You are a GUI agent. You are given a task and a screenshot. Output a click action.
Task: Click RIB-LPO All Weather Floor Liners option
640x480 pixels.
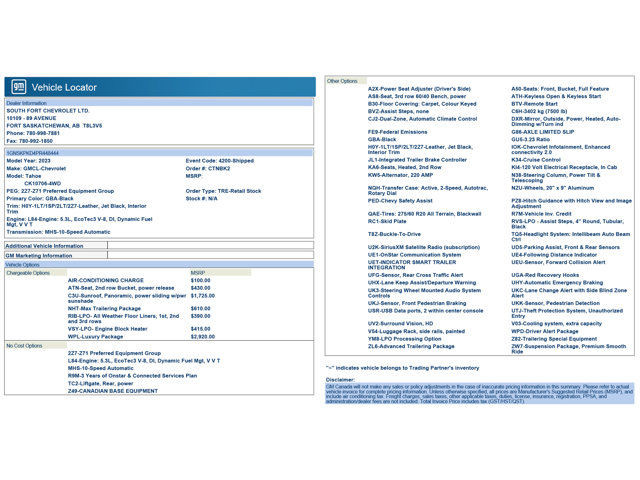123,318
